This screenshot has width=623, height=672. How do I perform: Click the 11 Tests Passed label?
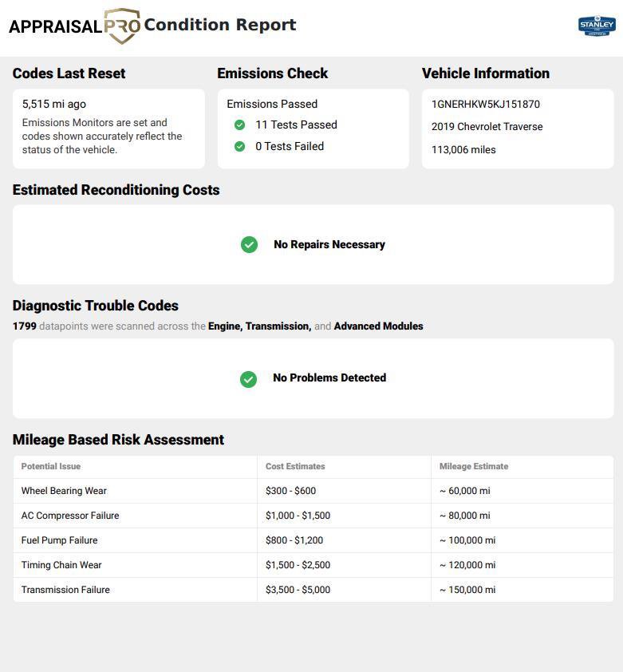tap(296, 125)
